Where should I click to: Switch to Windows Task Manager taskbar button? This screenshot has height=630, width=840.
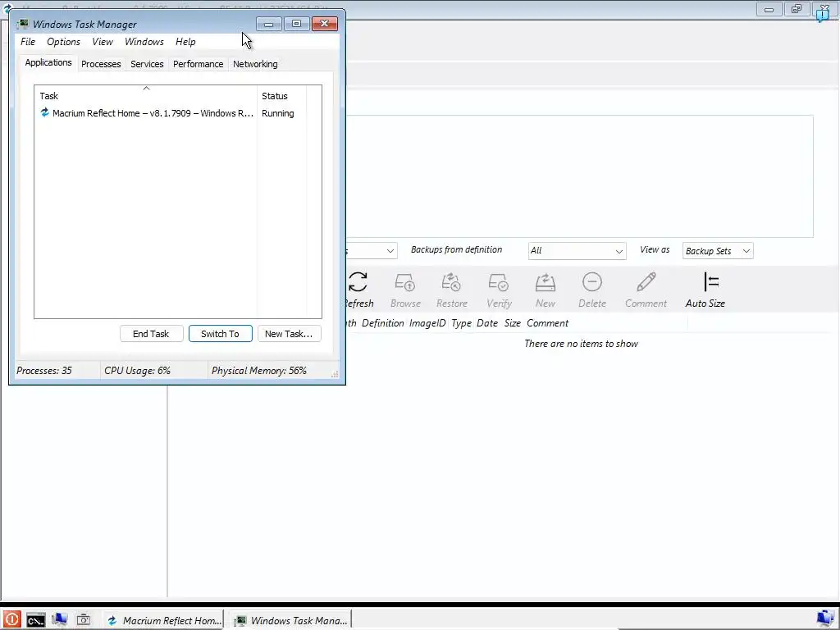point(291,620)
